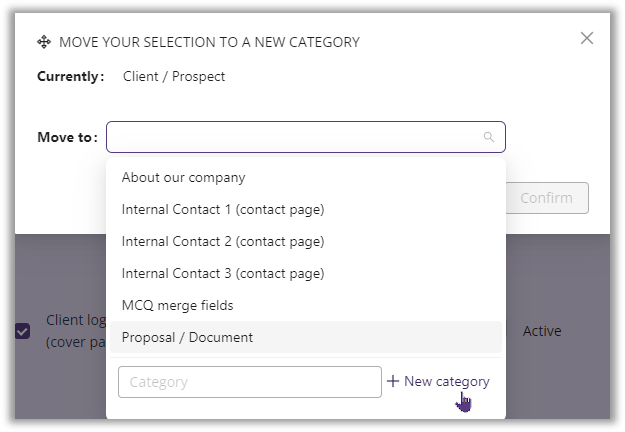This screenshot has width=625, height=432.
Task: Open the Move to combo box
Action: coord(295,138)
